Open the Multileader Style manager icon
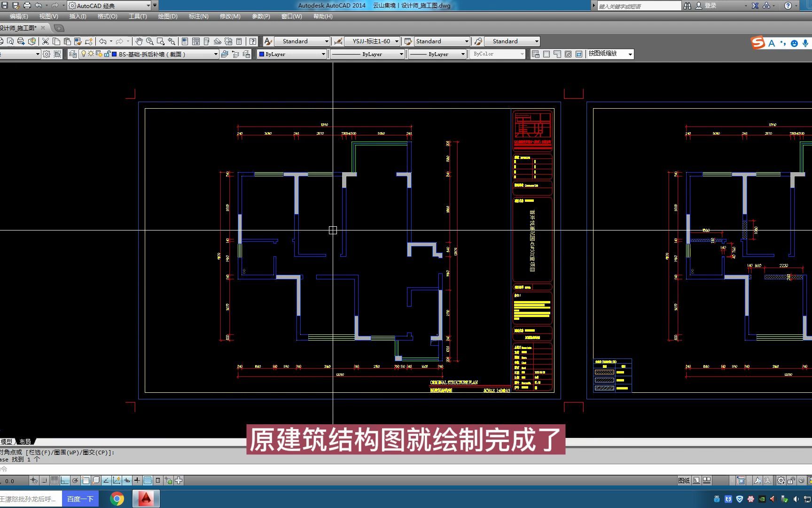812x508 pixels. 478,41
